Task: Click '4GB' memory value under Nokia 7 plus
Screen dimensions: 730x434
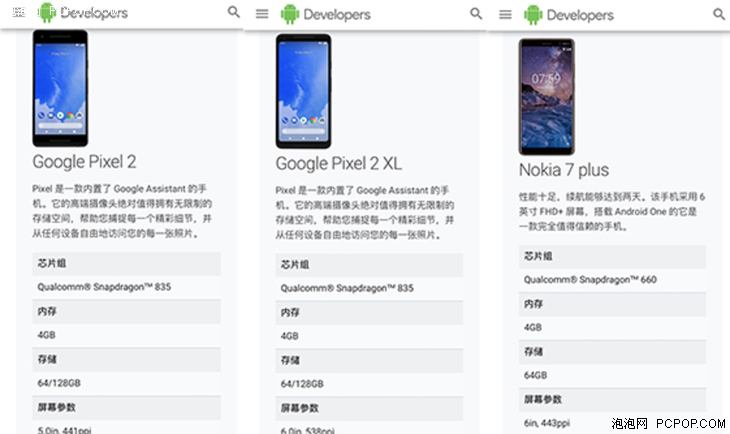Action: point(533,327)
